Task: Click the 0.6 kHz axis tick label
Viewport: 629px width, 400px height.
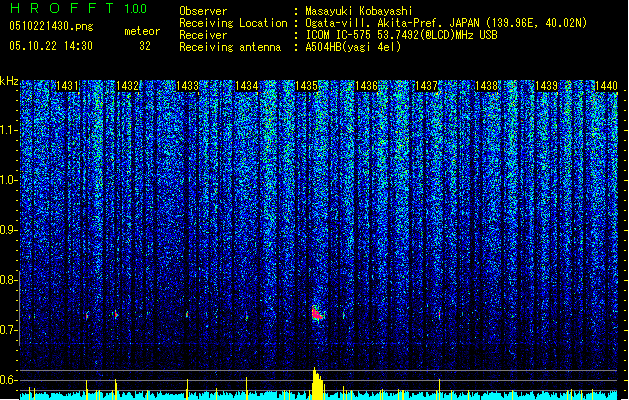Action: [8, 380]
